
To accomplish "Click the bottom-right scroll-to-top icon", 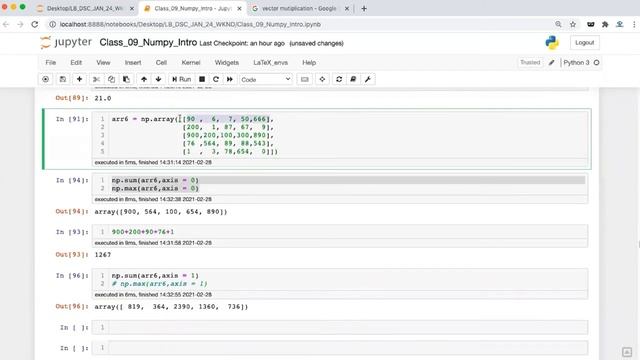I will [x=627, y=352].
